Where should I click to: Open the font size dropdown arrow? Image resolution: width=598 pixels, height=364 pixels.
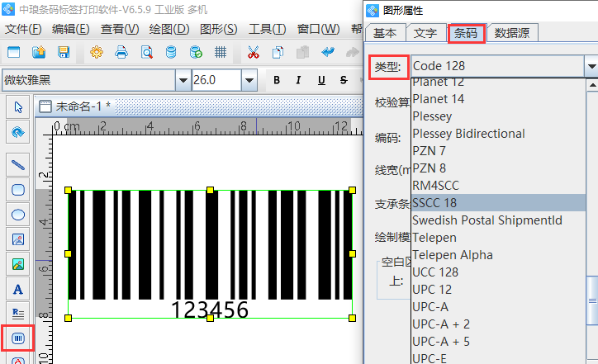249,80
